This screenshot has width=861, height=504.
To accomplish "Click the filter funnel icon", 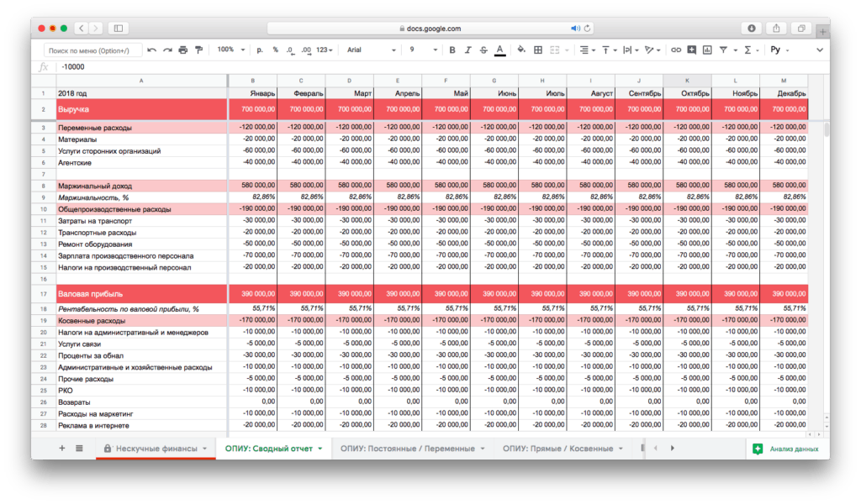I will coord(724,50).
